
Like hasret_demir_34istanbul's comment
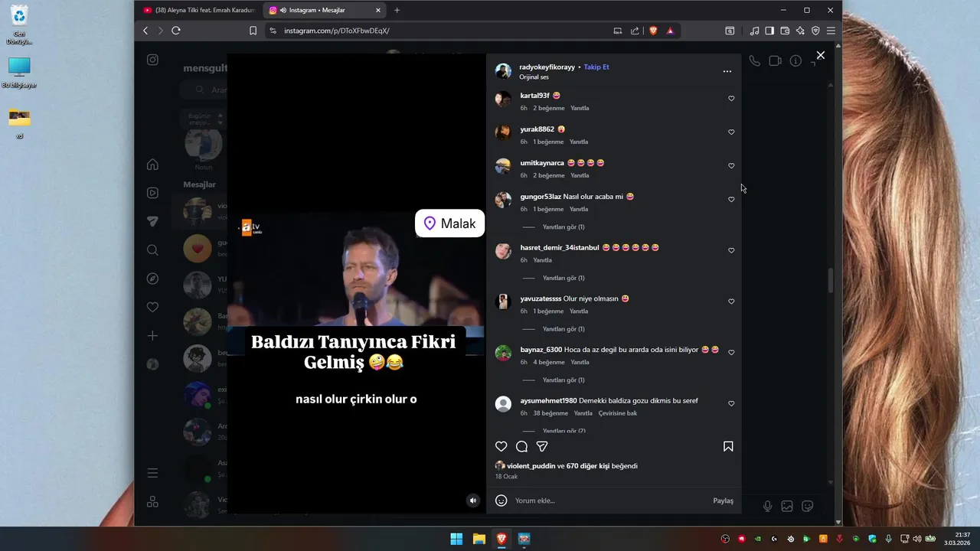pos(731,251)
